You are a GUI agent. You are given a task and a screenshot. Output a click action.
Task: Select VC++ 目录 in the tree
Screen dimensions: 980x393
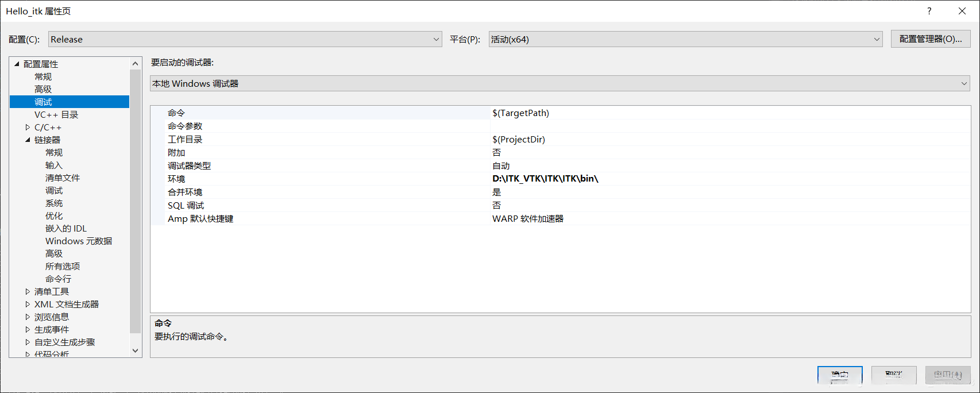(56, 114)
